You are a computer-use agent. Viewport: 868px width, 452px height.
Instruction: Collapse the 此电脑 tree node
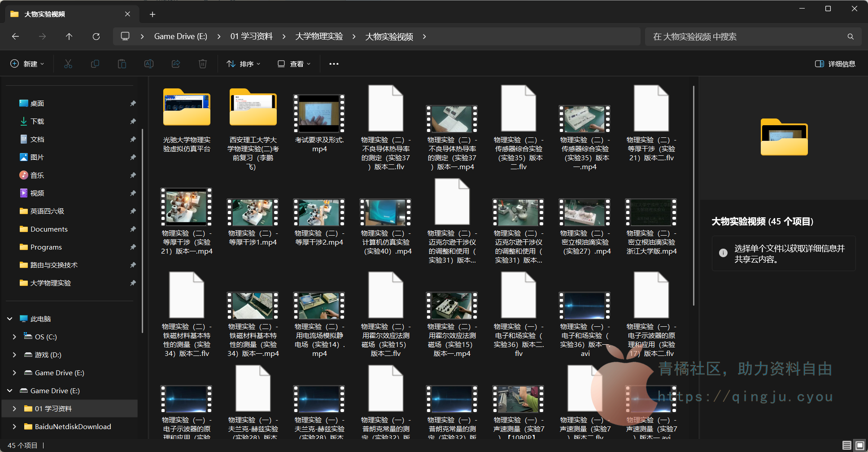click(x=10, y=319)
